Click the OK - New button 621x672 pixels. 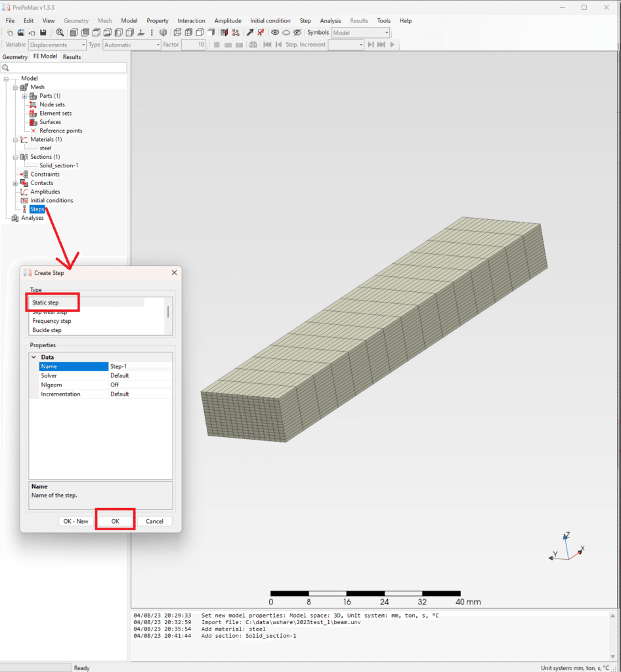point(76,521)
